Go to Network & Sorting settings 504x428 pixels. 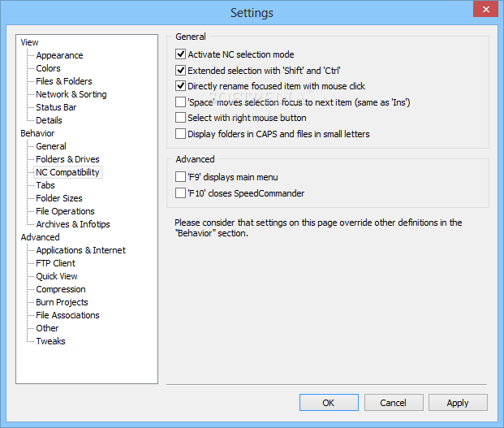pyautogui.click(x=71, y=94)
